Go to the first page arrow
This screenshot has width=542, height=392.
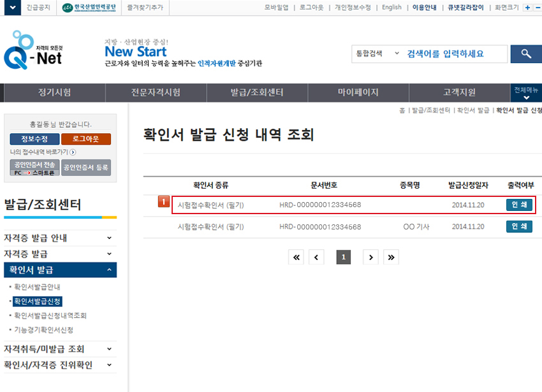pos(296,257)
